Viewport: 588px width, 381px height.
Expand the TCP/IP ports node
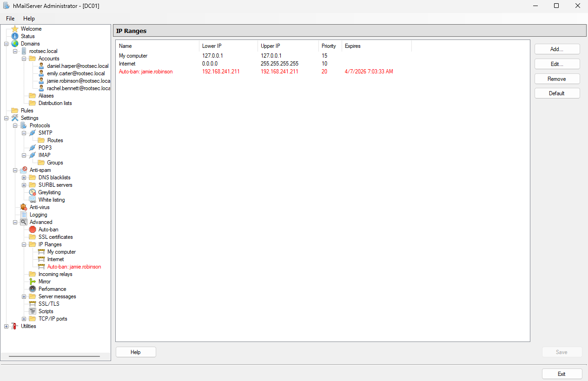tap(24, 319)
